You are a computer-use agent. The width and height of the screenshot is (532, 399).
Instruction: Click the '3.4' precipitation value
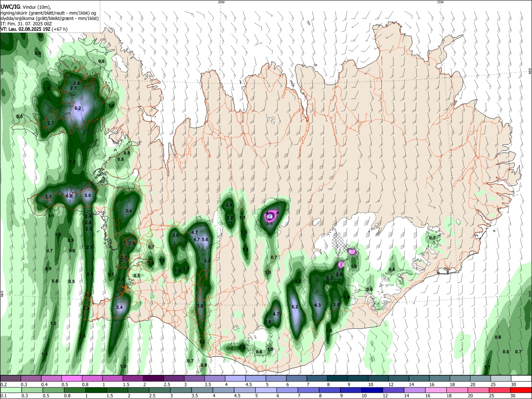tap(128, 211)
